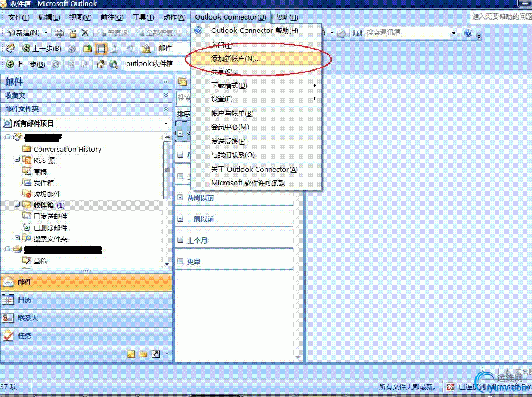Click the Print icon in the toolbar

(59, 33)
